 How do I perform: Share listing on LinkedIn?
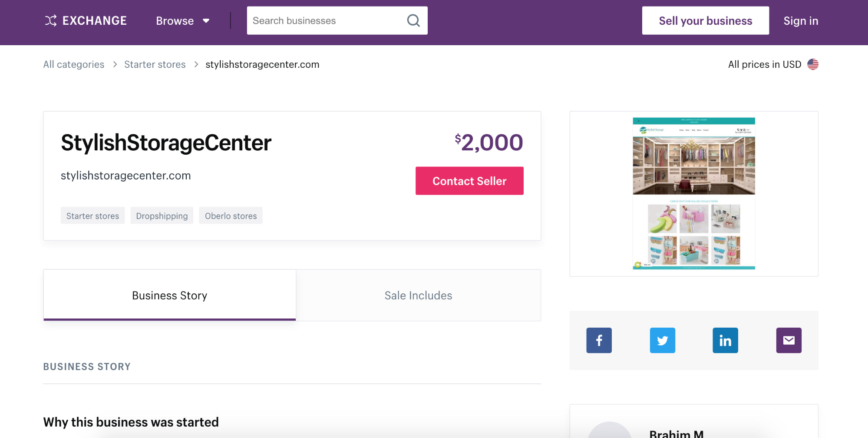click(725, 340)
